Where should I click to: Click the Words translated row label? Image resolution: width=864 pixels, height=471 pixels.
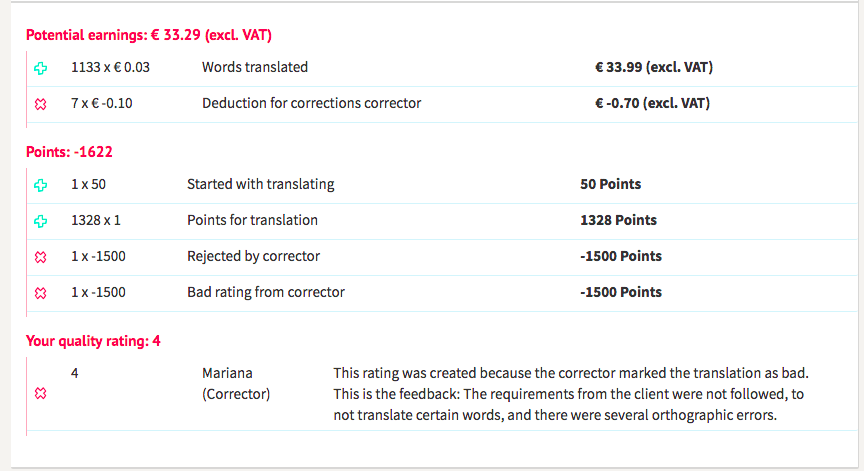(255, 67)
